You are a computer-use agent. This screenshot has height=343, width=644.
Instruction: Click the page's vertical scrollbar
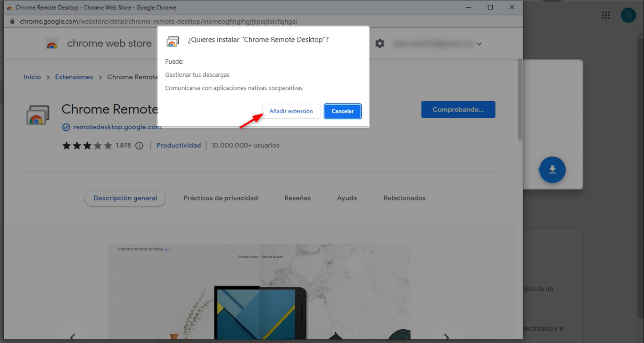point(520,100)
